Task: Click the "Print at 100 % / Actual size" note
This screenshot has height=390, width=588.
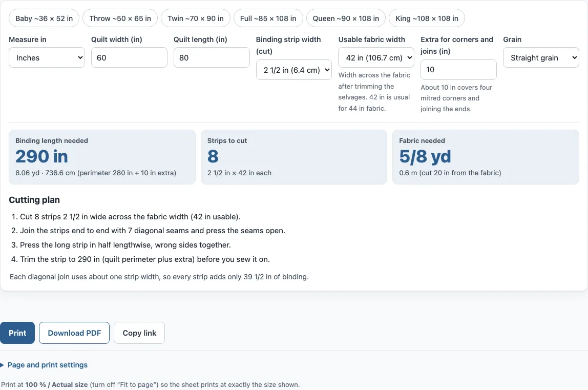Action: click(151, 385)
